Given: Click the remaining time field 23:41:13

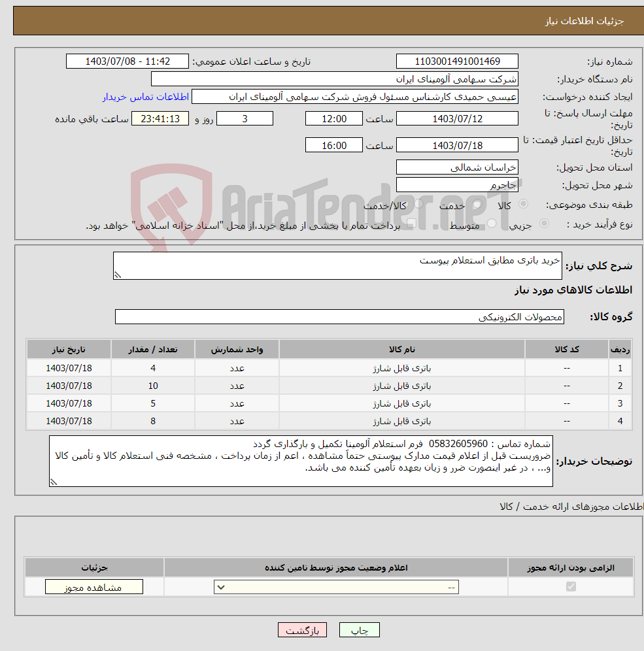Looking at the screenshot, I should (160, 119).
